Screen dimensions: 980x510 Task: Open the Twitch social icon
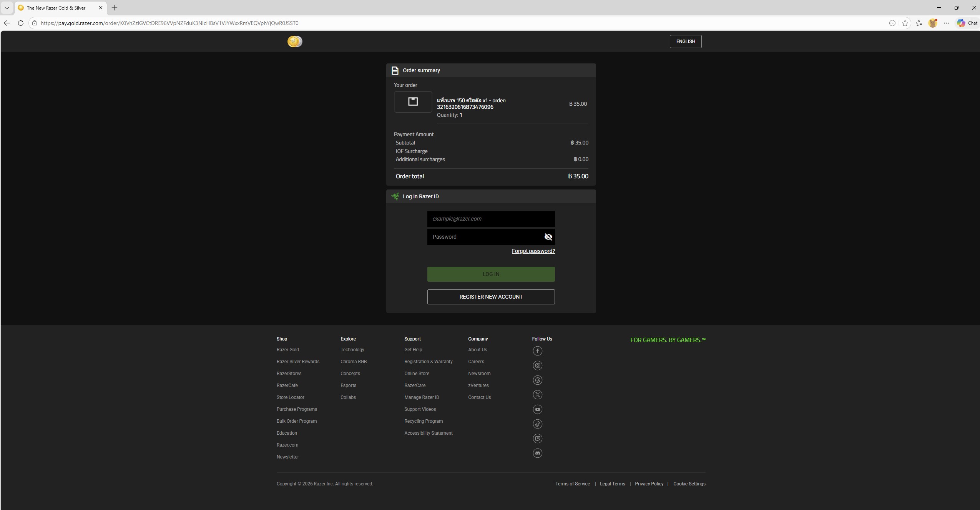(x=537, y=439)
